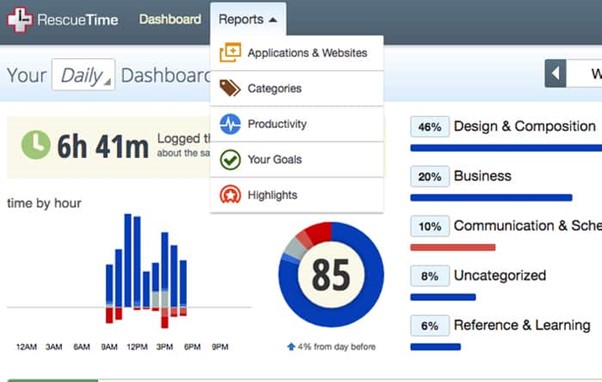This screenshot has height=382, width=602.
Task: Select Categories from Reports menu
Action: pyautogui.click(x=297, y=88)
